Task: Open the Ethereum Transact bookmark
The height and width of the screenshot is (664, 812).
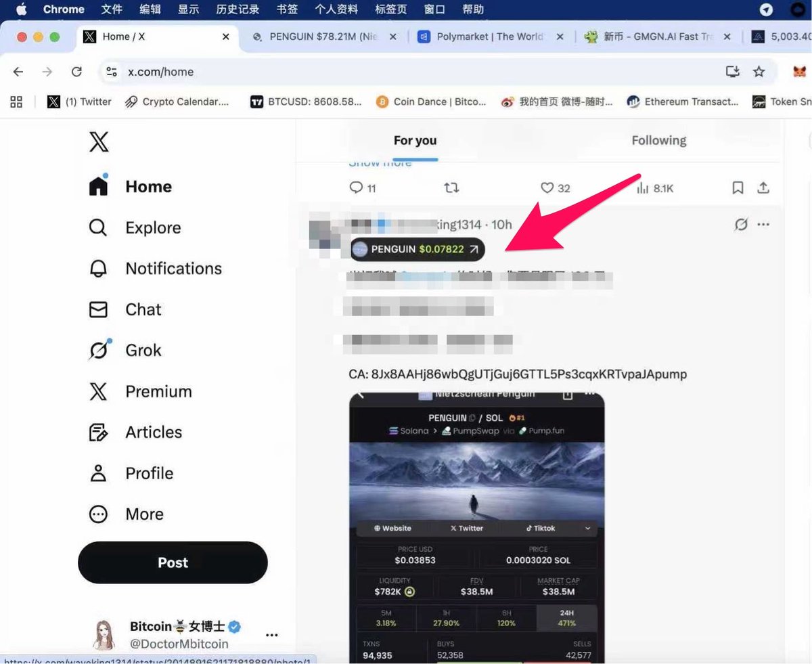Action: (683, 102)
